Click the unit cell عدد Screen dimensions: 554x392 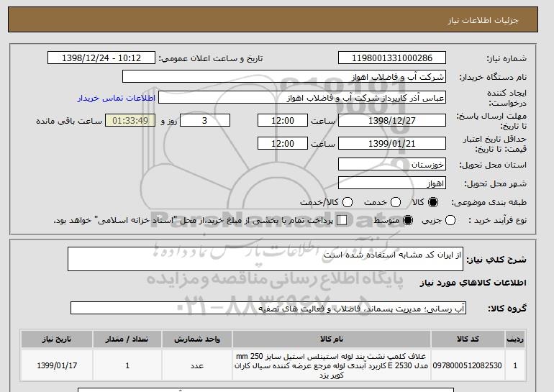pos(197,365)
